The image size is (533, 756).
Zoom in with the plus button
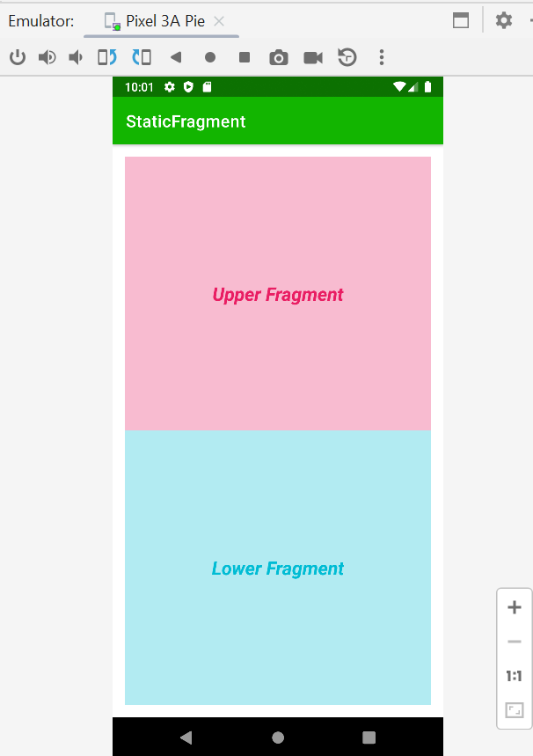tap(515, 607)
